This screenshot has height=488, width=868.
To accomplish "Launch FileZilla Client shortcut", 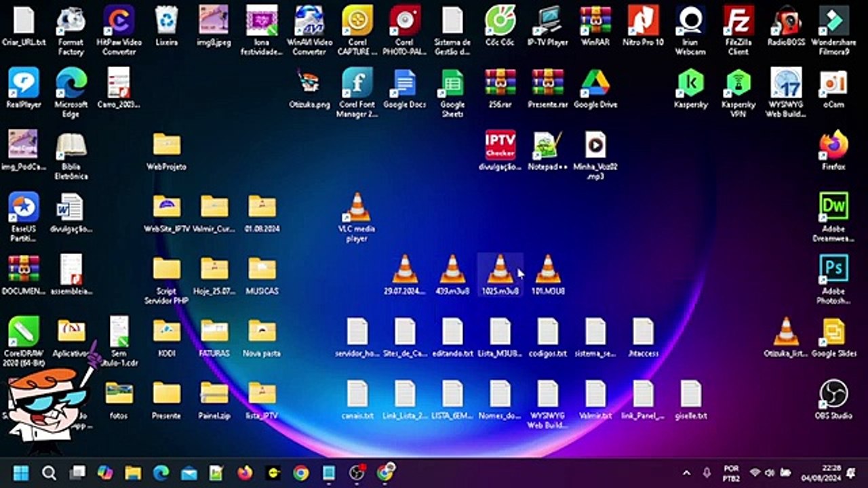I will pyautogui.click(x=738, y=30).
